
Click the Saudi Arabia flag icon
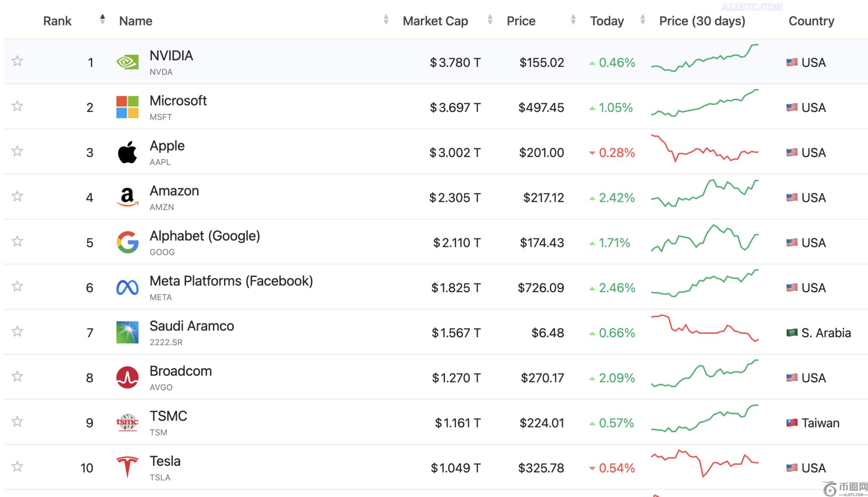792,332
